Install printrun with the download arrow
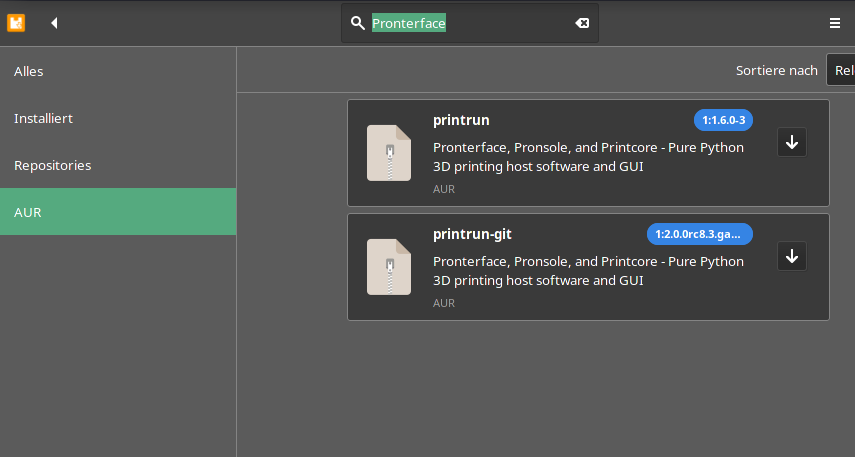 791,143
